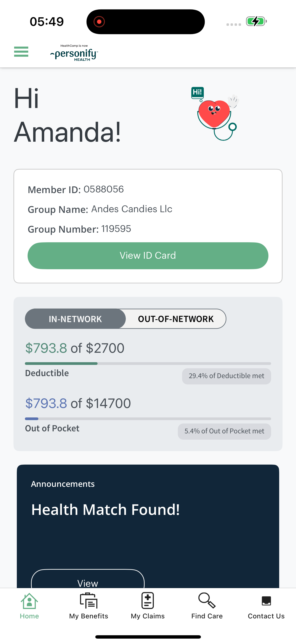Tap the Find Care magnifier icon
This screenshot has width=296, height=644.
click(x=207, y=601)
